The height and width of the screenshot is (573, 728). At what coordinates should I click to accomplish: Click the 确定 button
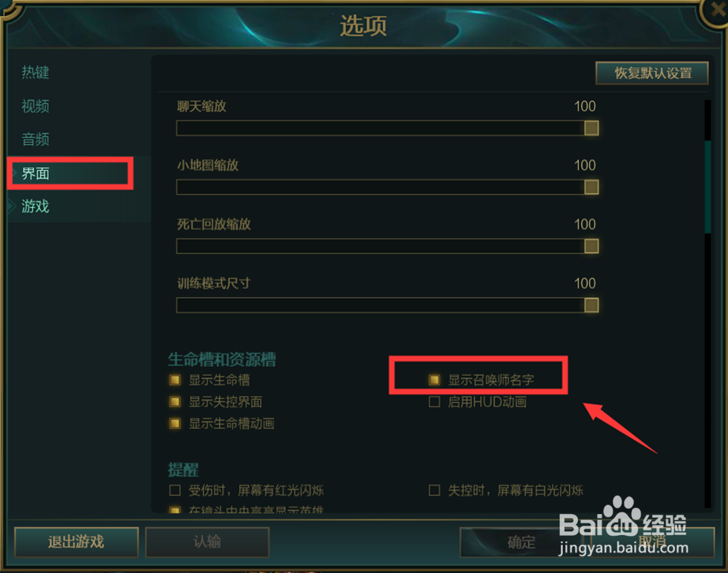(x=521, y=542)
